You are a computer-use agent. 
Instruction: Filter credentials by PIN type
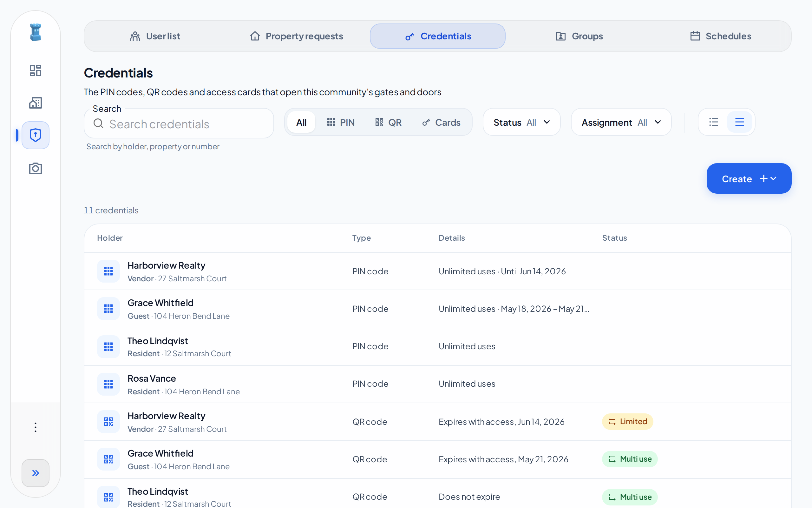[x=341, y=122]
